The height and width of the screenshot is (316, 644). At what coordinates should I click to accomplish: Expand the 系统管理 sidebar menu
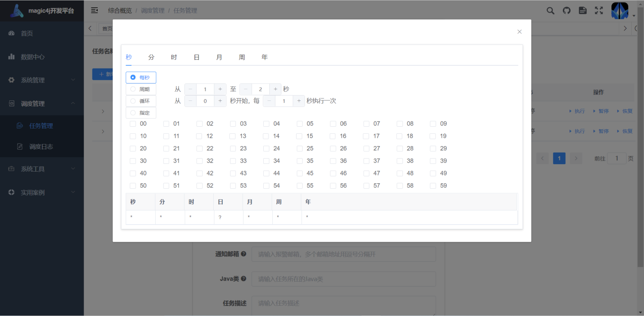42,80
